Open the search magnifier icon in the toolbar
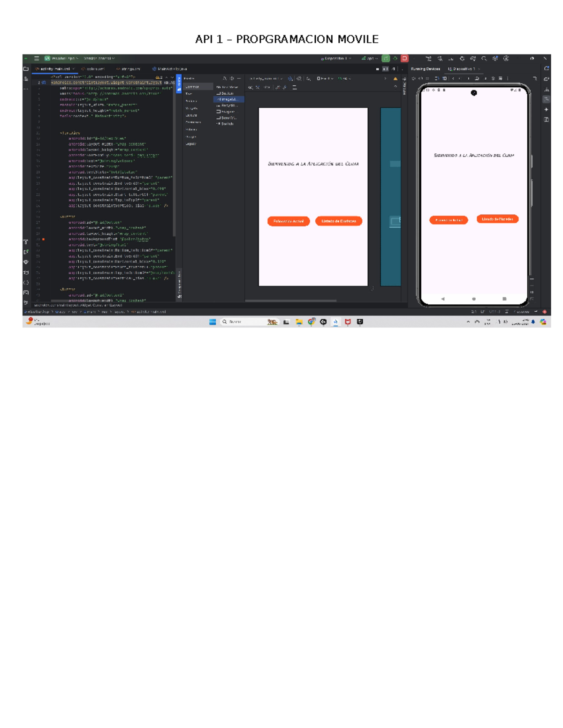The height and width of the screenshot is (728, 563). [x=484, y=59]
